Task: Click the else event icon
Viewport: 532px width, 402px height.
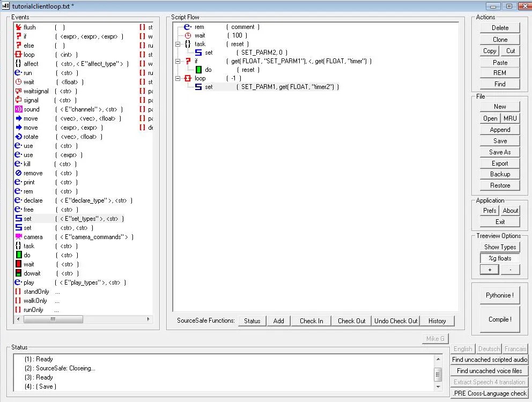Action: point(19,45)
